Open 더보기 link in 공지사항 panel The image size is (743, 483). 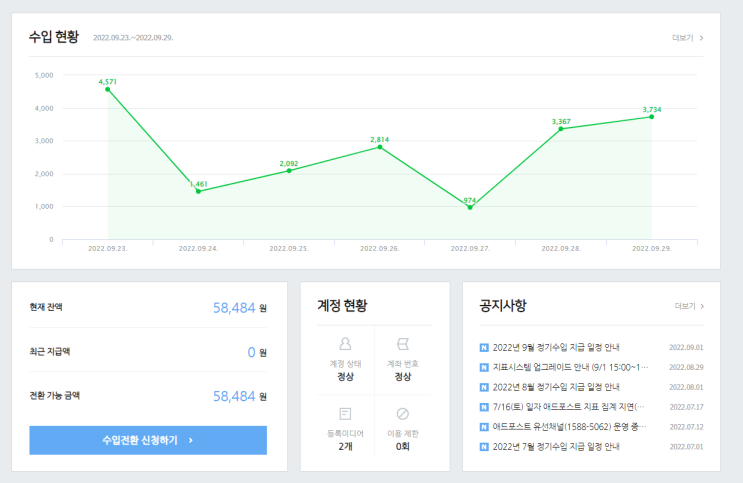[x=689, y=306]
